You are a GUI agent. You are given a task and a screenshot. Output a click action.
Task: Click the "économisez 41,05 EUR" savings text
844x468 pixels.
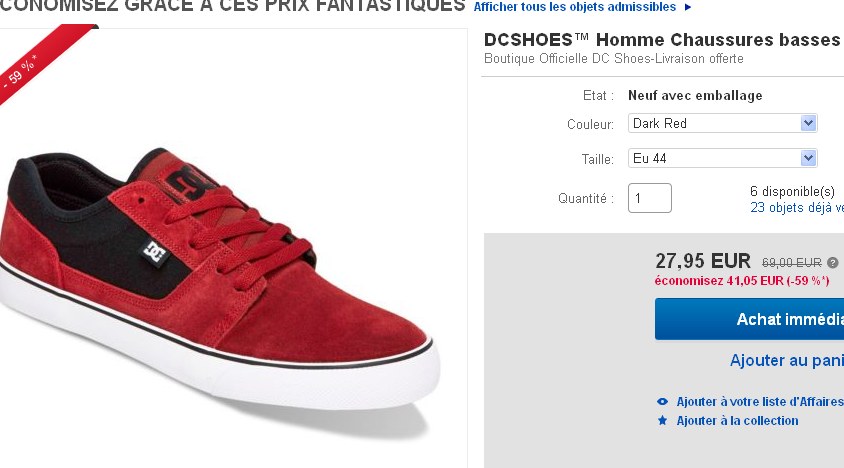click(x=742, y=281)
